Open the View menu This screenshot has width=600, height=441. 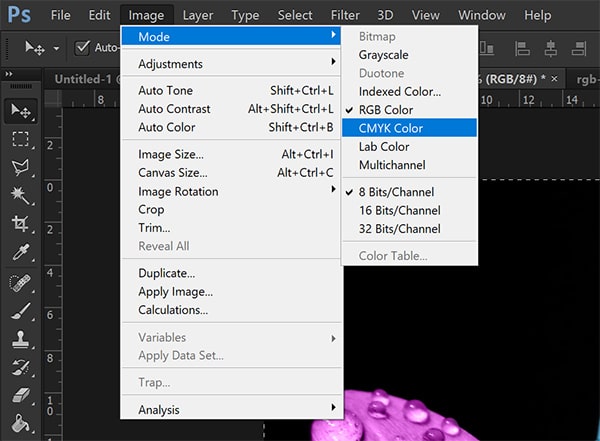[x=426, y=15]
